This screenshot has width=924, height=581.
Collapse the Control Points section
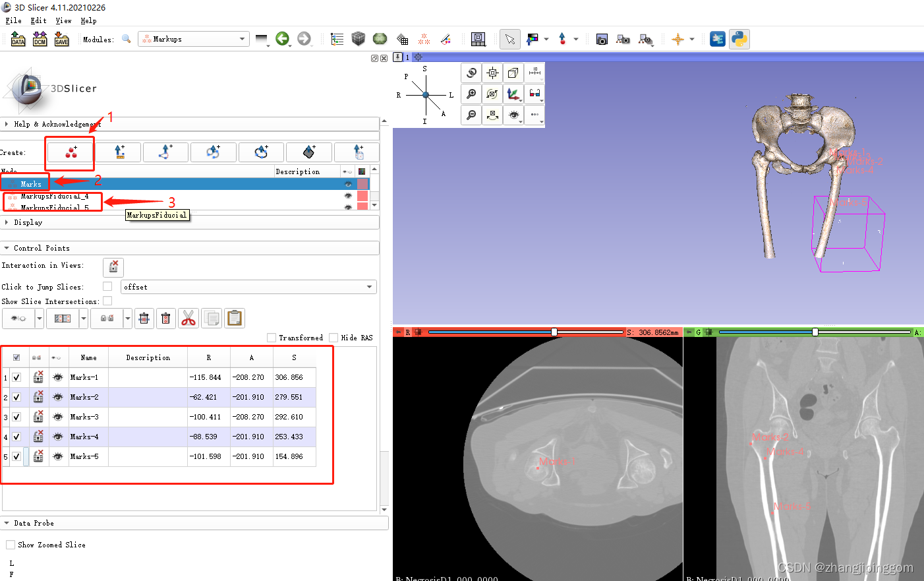click(x=190, y=248)
